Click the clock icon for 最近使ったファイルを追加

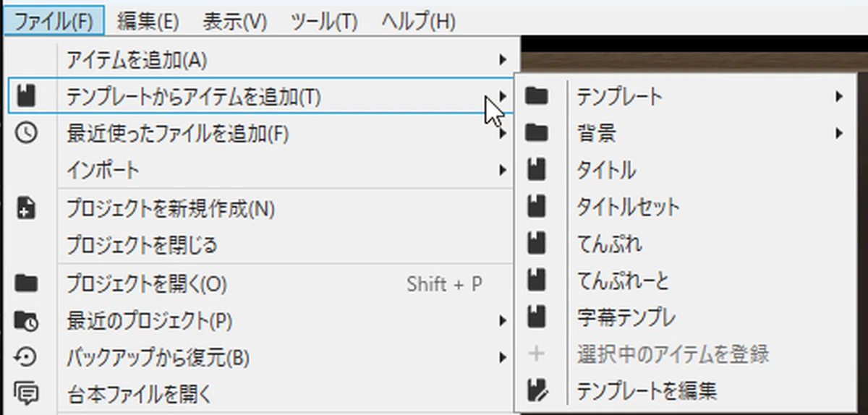(x=26, y=134)
